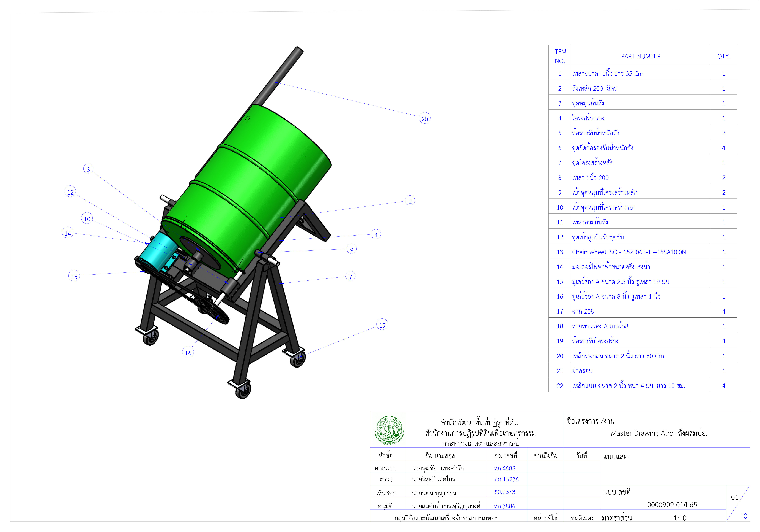Click agency heading 'สำนักพัฒนาพื้นที่ปฏิรูปที่ดิน'

(x=479, y=422)
